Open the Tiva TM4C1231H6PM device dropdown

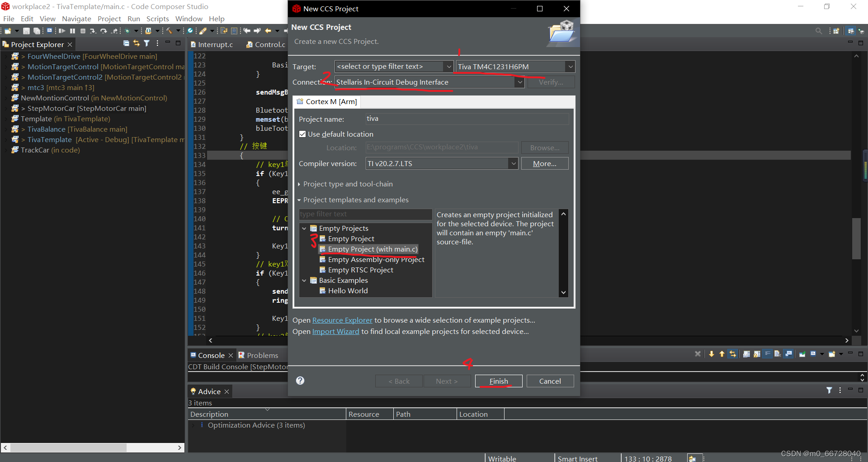[x=570, y=67]
